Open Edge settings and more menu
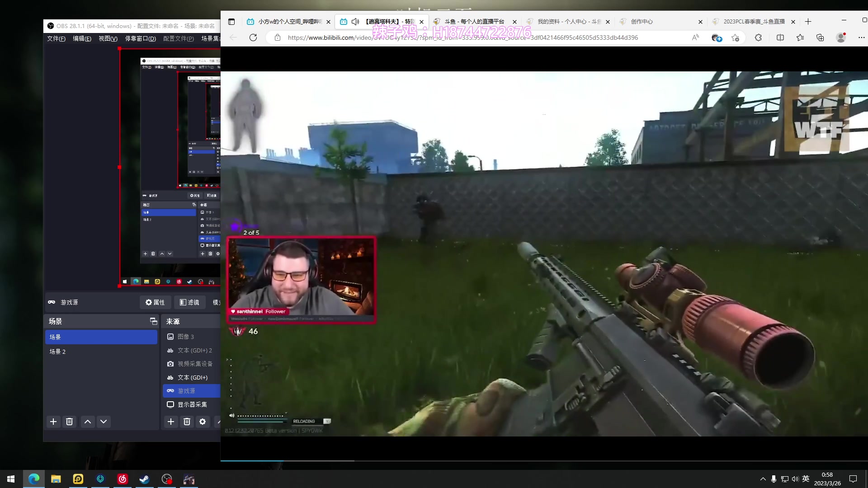868x488 pixels. coord(861,38)
